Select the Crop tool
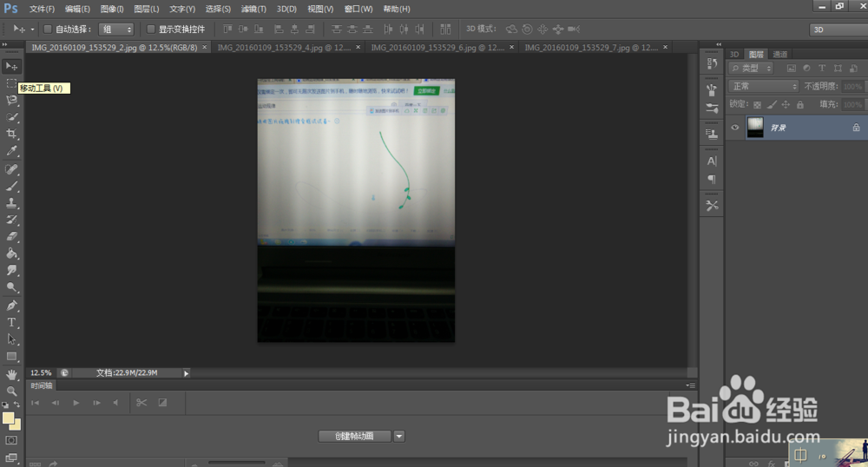This screenshot has height=467, width=868. click(11, 134)
